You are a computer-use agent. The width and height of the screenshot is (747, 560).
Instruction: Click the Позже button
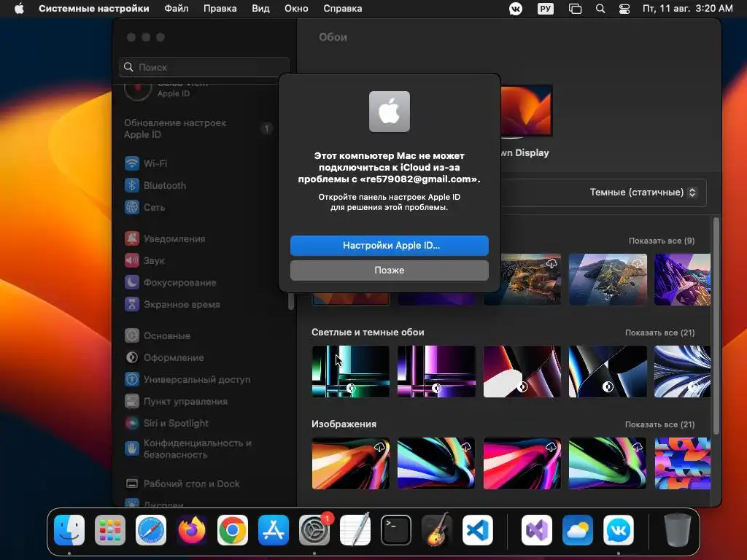click(390, 270)
